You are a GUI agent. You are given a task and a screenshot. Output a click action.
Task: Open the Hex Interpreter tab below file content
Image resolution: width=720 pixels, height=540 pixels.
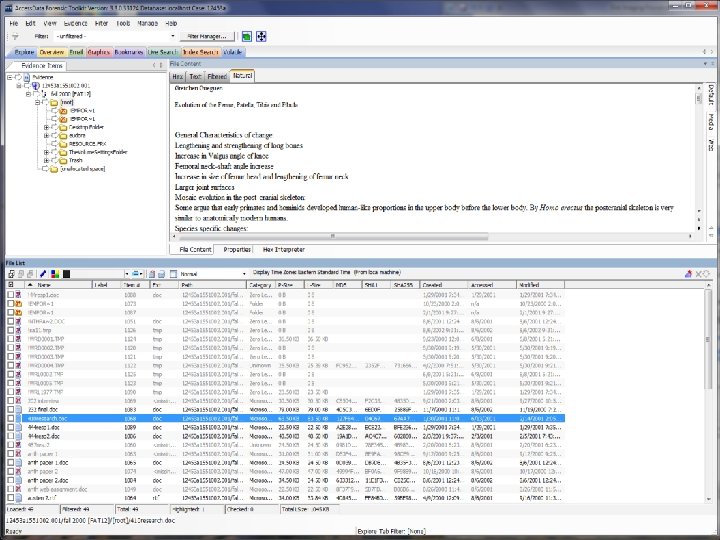(x=283, y=249)
